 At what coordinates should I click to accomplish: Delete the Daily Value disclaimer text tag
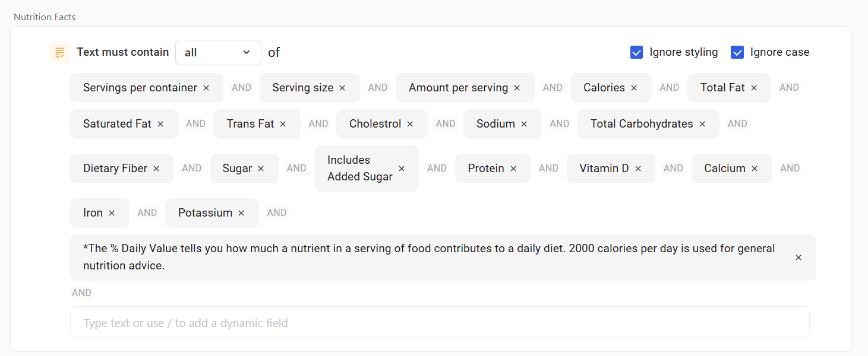pos(798,258)
